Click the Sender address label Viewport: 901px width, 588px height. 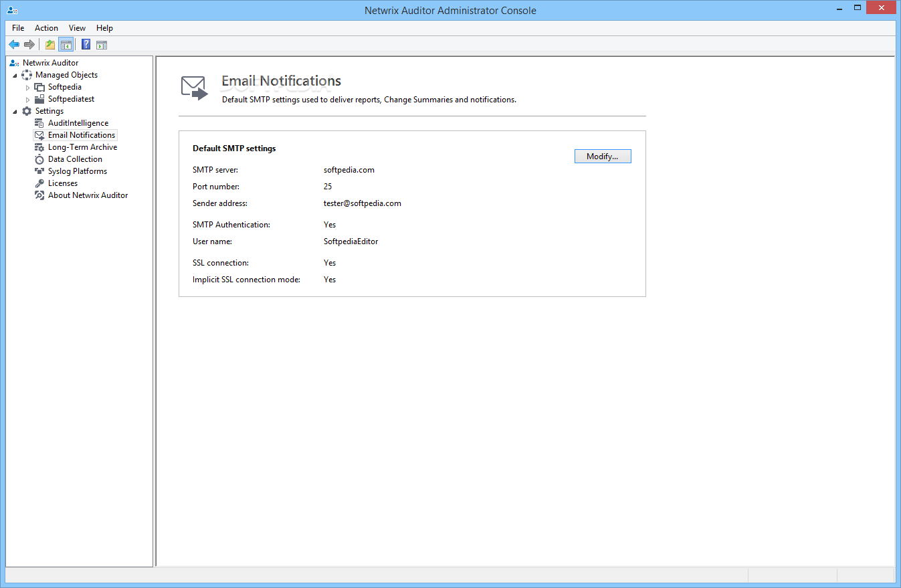coord(220,203)
